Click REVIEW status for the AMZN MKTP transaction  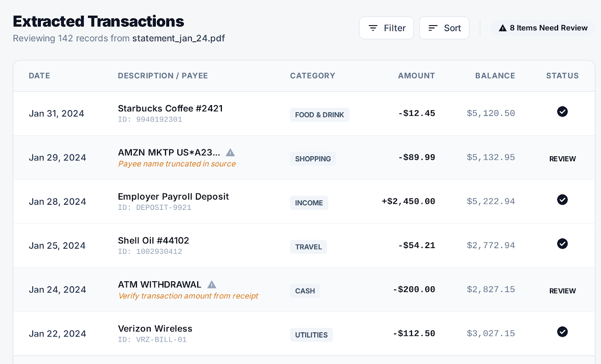tap(562, 159)
